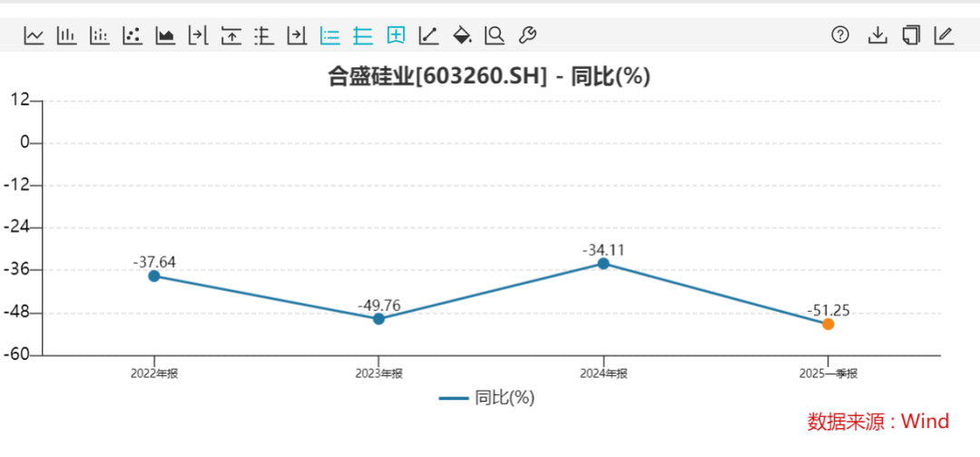Open the wrench settings tool

[x=527, y=35]
